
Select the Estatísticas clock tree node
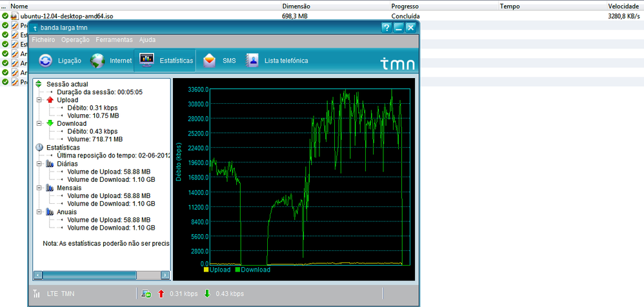39,147
